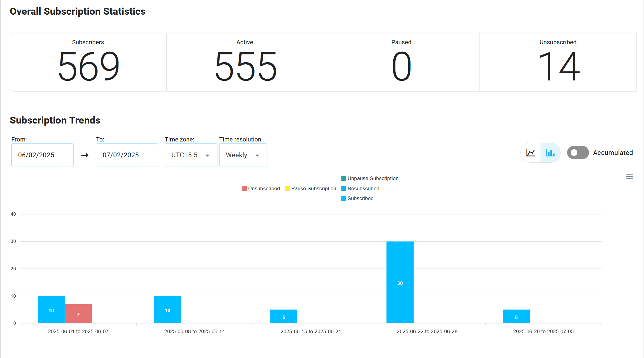
Task: Enable the Accumulated toggle
Action: 578,153
